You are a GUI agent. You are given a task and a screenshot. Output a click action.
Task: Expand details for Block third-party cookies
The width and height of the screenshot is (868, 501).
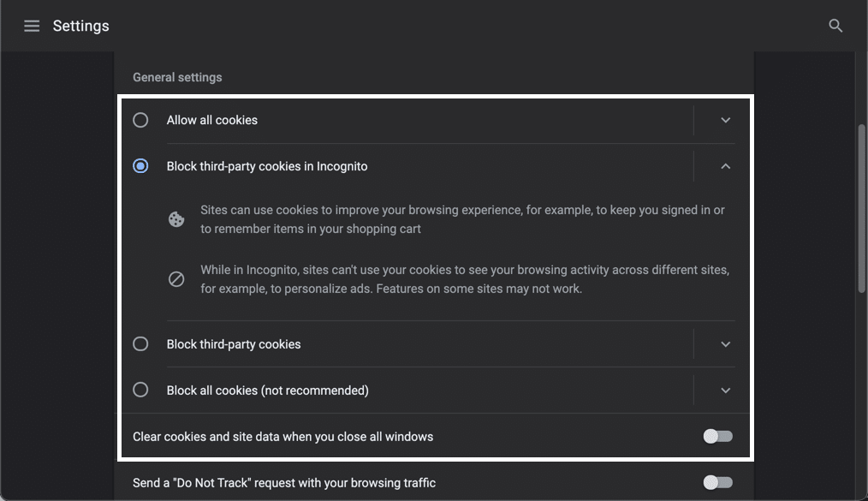click(x=725, y=343)
